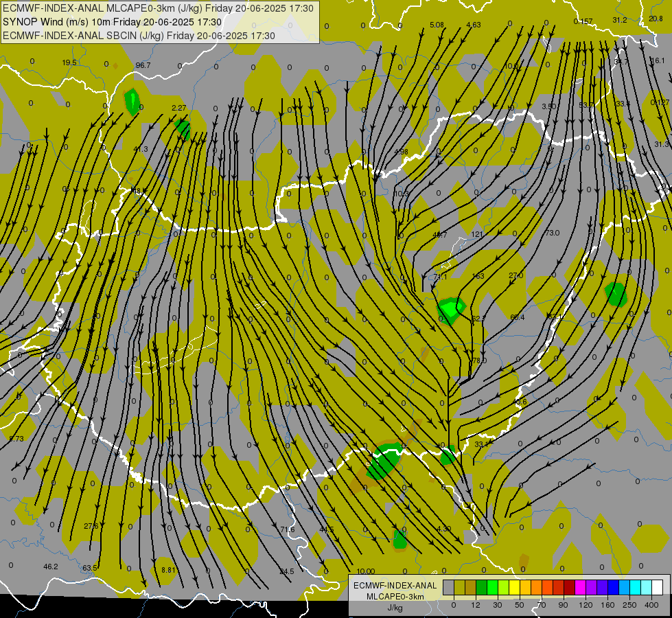Select the map value '8.73'

pyautogui.click(x=16, y=438)
